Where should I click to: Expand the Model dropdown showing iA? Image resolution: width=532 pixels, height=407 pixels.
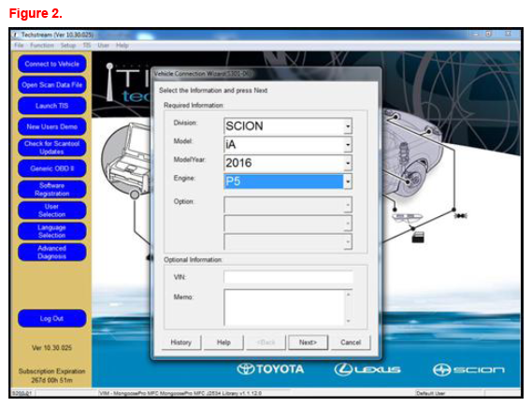[288, 145]
